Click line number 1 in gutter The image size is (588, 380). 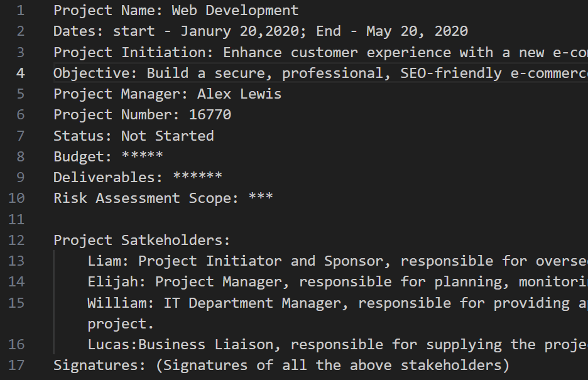coord(21,11)
